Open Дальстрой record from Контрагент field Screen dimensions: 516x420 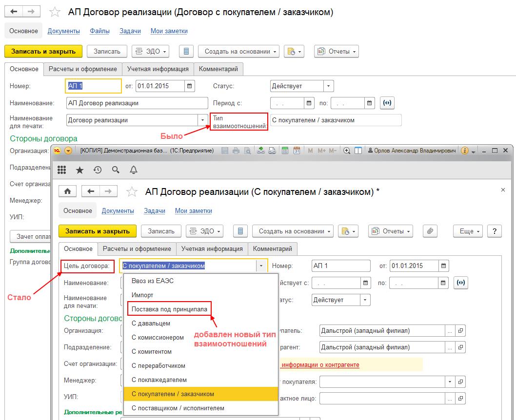[461, 347]
